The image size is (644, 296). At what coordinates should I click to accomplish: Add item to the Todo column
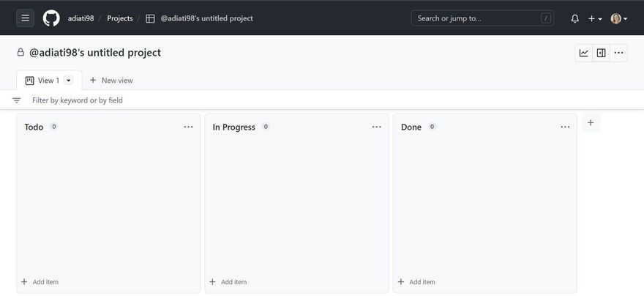(40, 282)
